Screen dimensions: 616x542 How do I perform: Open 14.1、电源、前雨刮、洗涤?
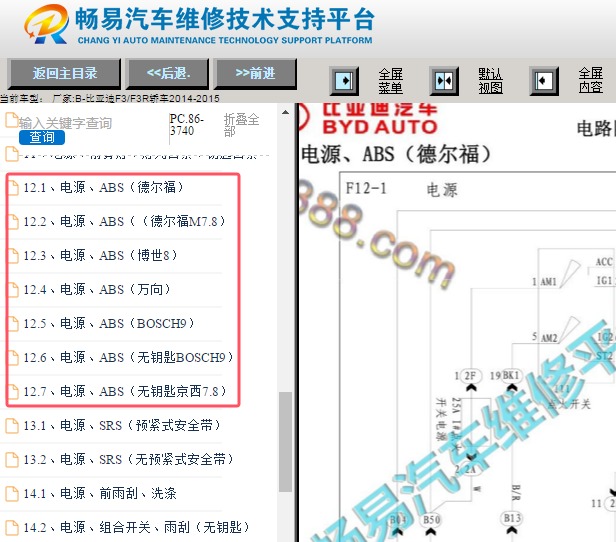[x=100, y=493]
